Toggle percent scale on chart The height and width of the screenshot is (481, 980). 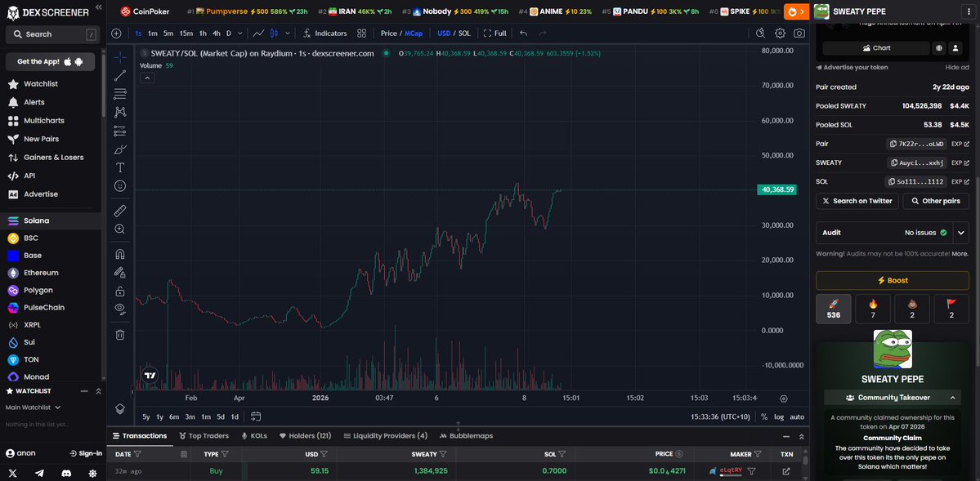click(763, 416)
